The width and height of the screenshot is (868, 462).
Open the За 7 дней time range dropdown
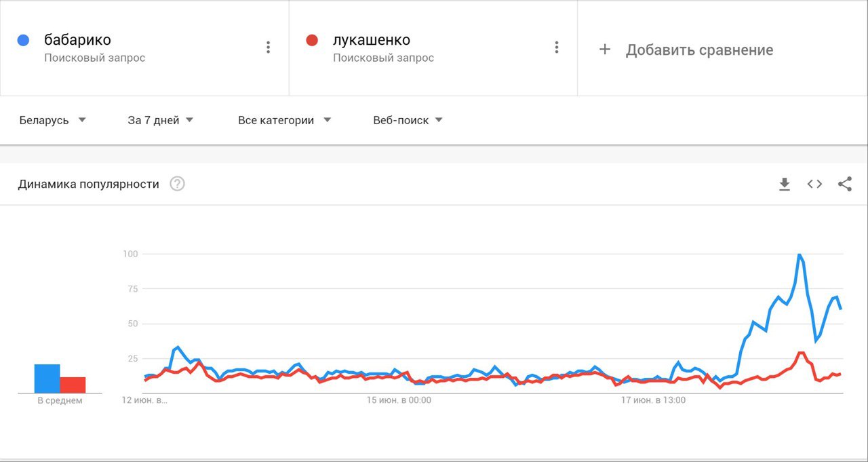(x=161, y=120)
